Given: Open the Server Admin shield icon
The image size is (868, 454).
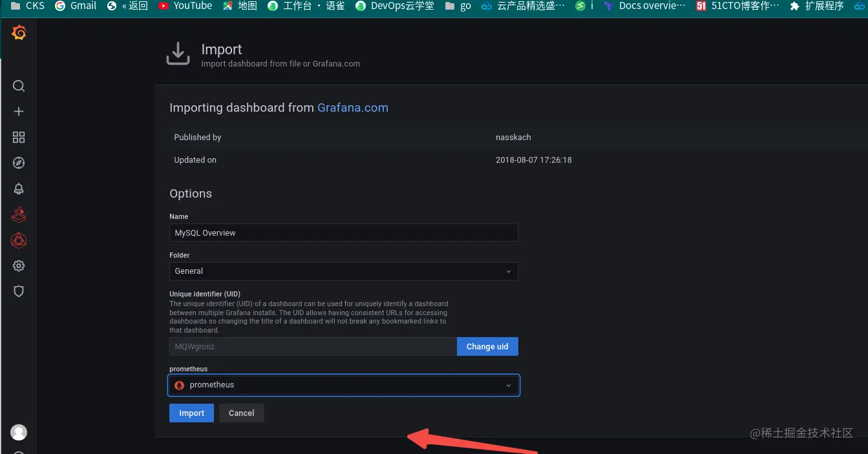Looking at the screenshot, I should pyautogui.click(x=19, y=291).
